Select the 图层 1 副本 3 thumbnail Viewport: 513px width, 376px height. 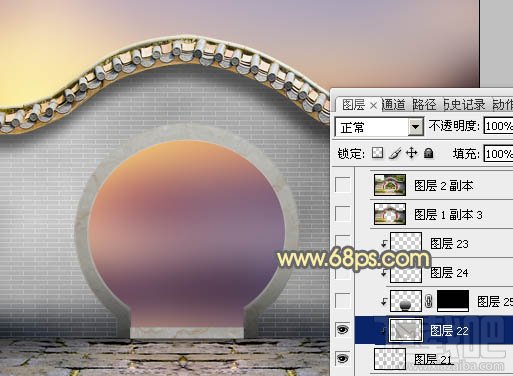(x=390, y=214)
